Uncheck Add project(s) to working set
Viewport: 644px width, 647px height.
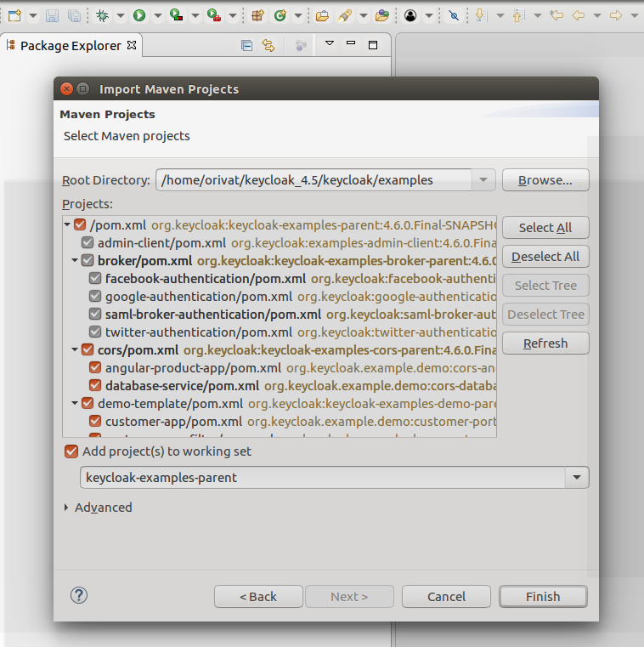click(71, 451)
